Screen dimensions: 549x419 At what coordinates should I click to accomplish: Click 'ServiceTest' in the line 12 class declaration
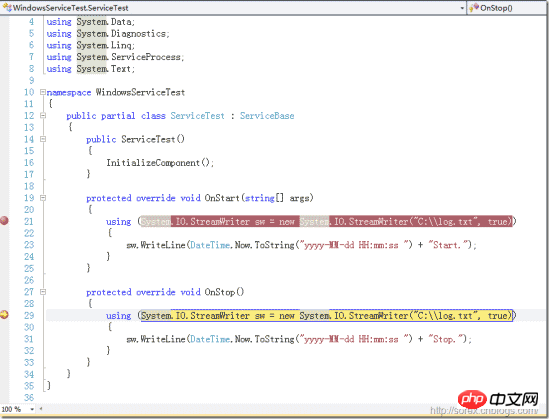pos(197,116)
